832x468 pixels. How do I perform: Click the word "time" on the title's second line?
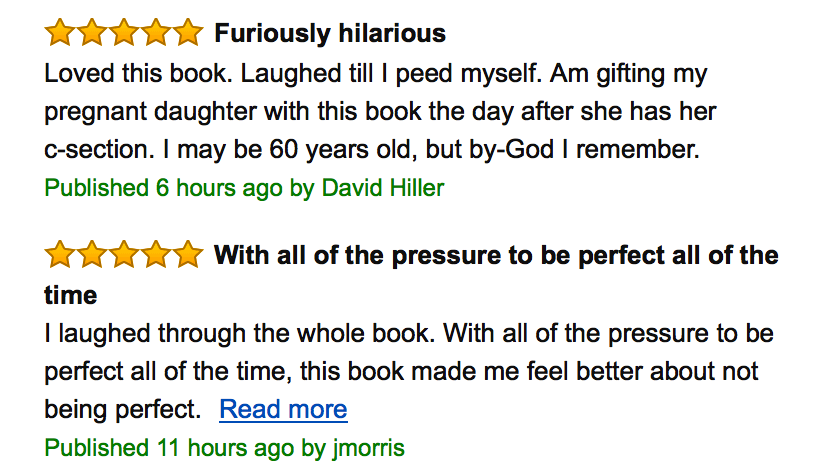[x=71, y=295]
